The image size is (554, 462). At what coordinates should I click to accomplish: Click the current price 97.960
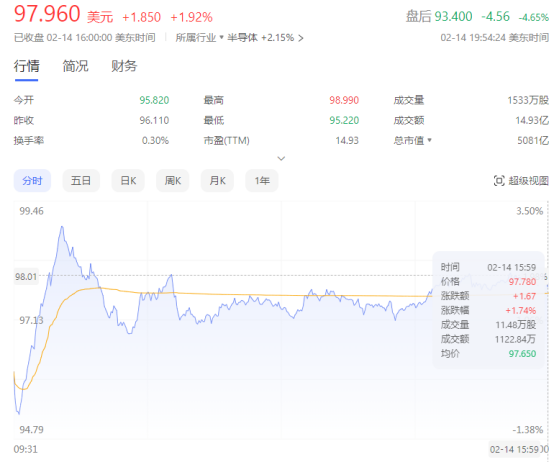click(x=47, y=14)
